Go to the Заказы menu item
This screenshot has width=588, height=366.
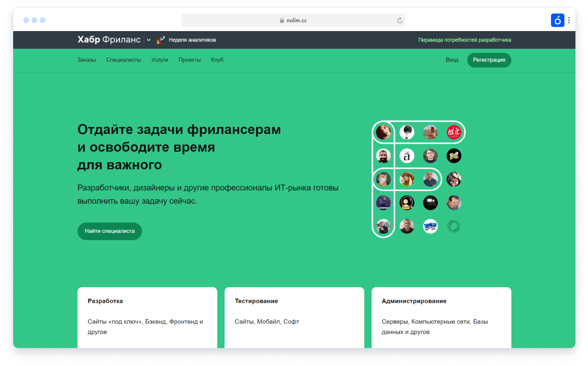(86, 60)
